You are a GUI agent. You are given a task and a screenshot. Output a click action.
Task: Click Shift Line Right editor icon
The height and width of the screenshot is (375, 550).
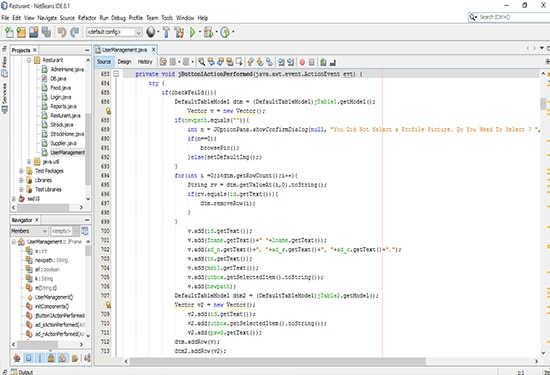coord(290,62)
